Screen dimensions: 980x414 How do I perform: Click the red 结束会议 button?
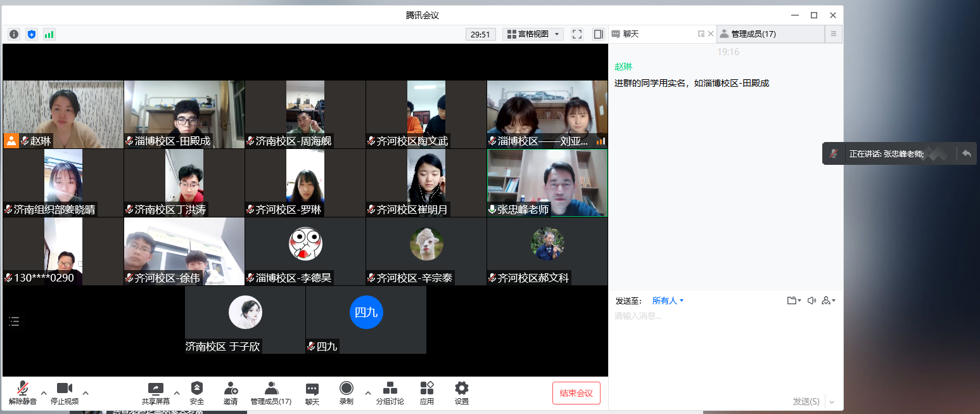click(x=576, y=393)
